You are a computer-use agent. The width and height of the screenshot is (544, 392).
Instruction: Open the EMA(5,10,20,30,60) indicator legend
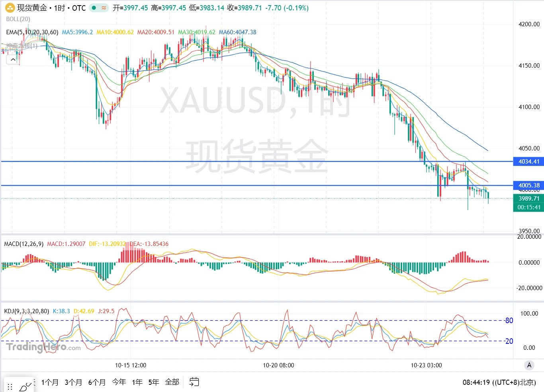[x=32, y=32]
